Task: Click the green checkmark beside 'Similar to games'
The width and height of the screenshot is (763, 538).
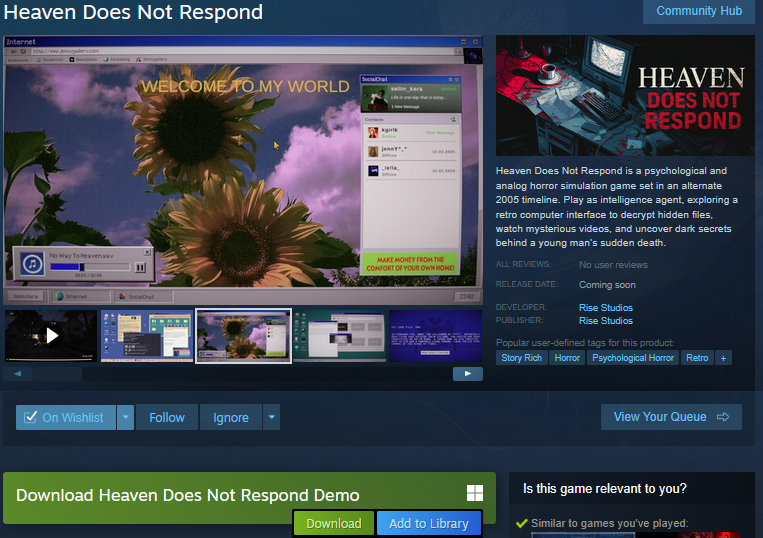Action: [x=522, y=523]
